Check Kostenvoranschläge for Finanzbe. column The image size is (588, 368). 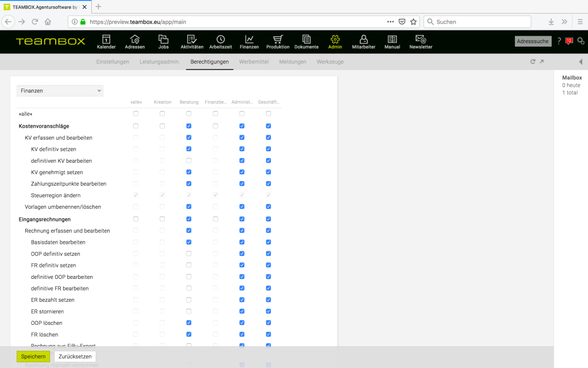point(215,126)
